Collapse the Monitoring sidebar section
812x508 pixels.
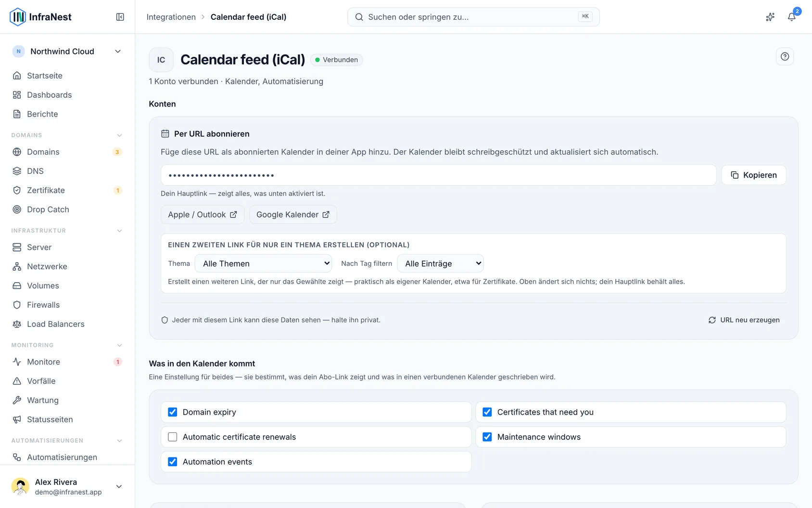[120, 345]
